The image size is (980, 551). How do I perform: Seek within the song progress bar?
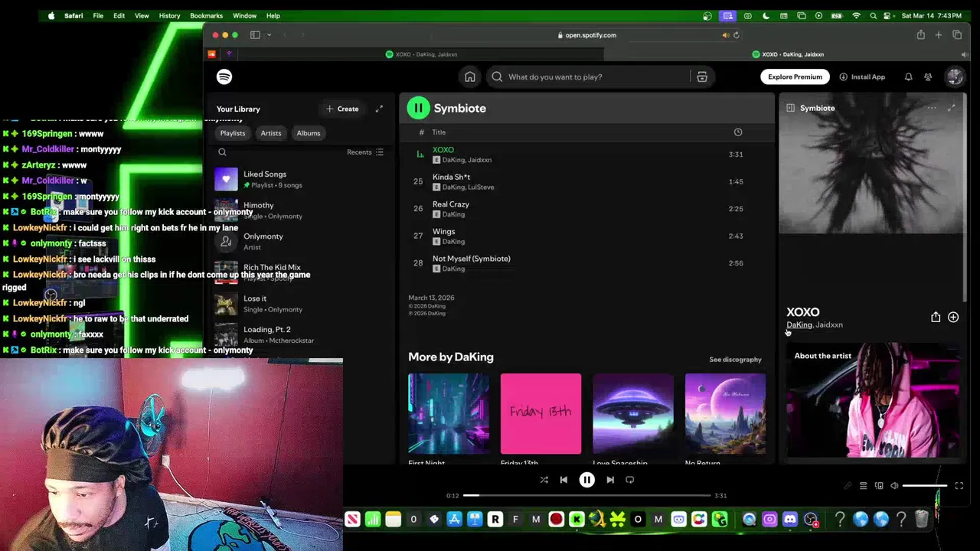[586, 496]
